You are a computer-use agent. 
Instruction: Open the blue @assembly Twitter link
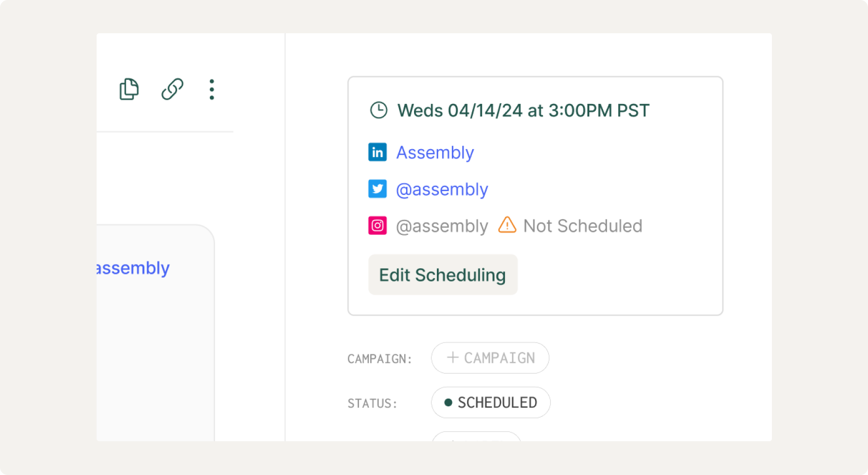(442, 190)
